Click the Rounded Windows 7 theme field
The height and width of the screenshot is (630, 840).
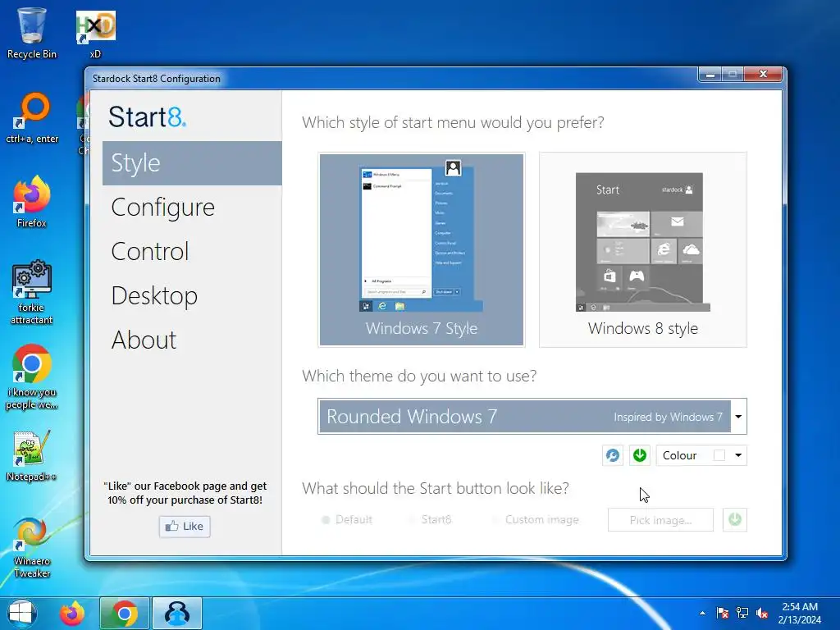pyautogui.click(x=524, y=416)
